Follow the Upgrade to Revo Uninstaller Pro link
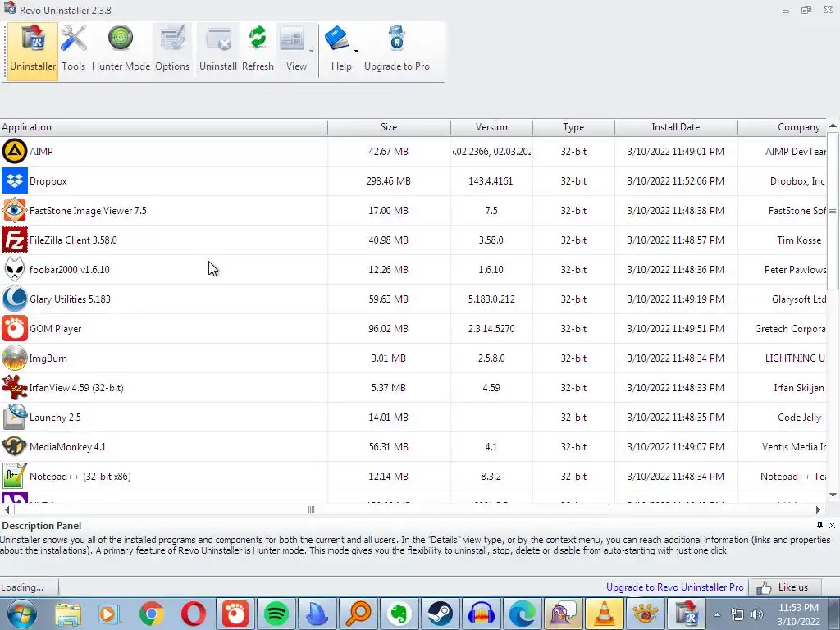840x630 pixels. pos(674,587)
